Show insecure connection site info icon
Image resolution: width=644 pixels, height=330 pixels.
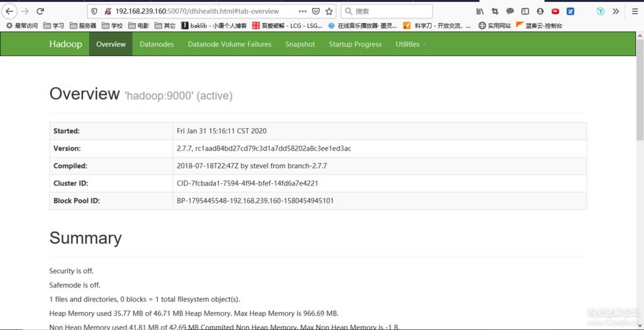(x=108, y=11)
